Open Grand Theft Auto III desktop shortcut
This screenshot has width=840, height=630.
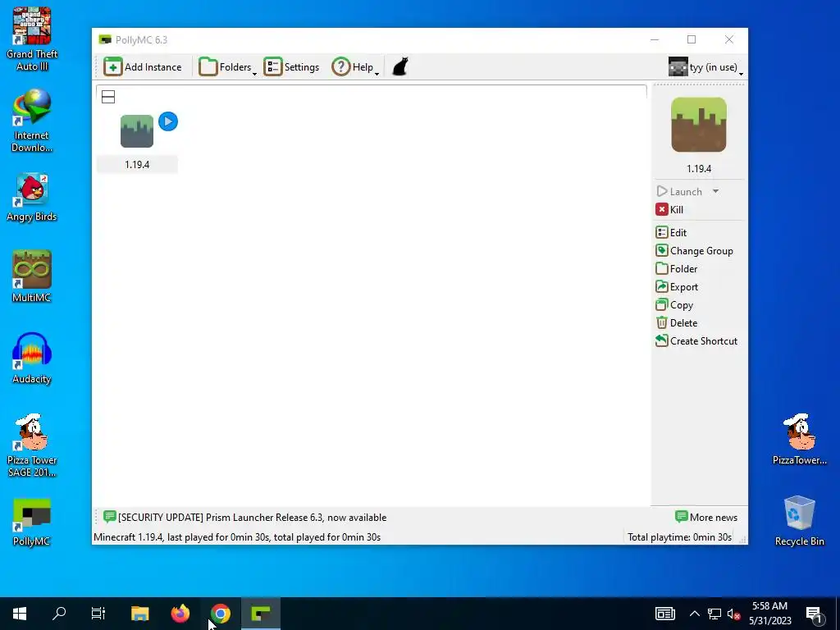pos(32,39)
